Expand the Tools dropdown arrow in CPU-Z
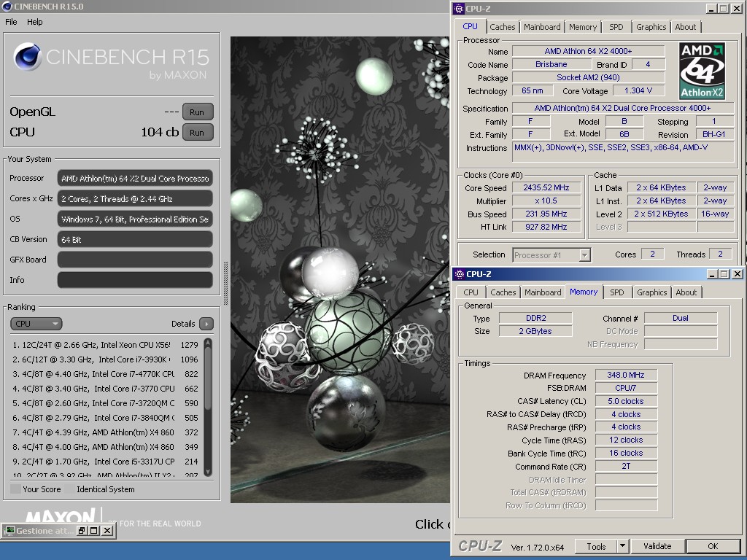The width and height of the screenshot is (747, 560). point(622,546)
